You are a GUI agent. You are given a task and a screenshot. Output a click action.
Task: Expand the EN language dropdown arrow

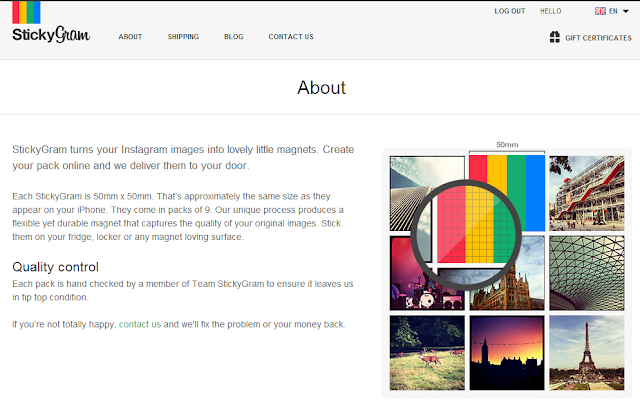pos(626,11)
